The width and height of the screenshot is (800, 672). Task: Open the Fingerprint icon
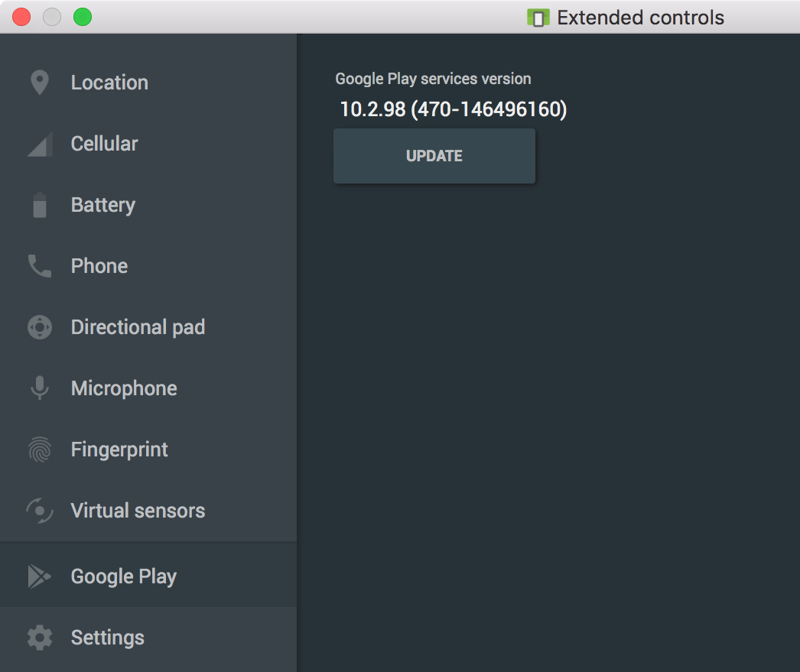pyautogui.click(x=40, y=450)
